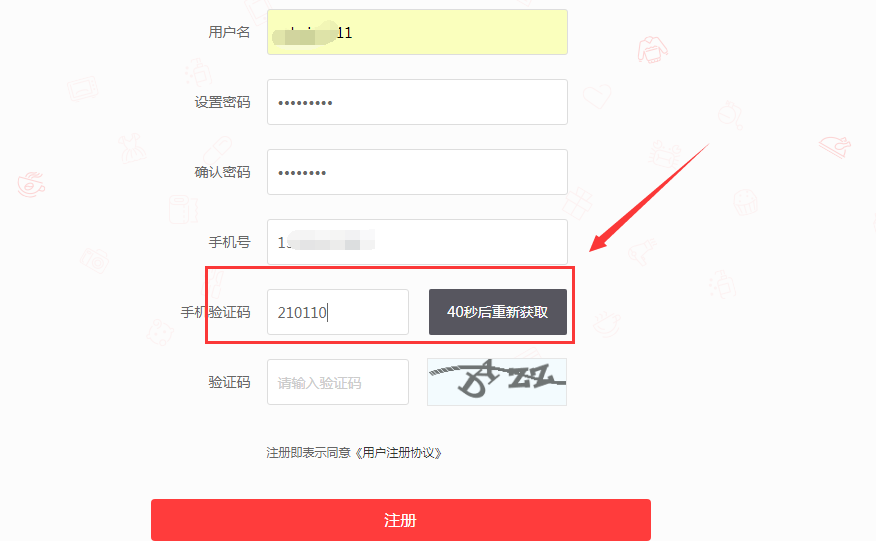
Task: Click the 手机验证码 field containing 210110
Action: coord(338,312)
